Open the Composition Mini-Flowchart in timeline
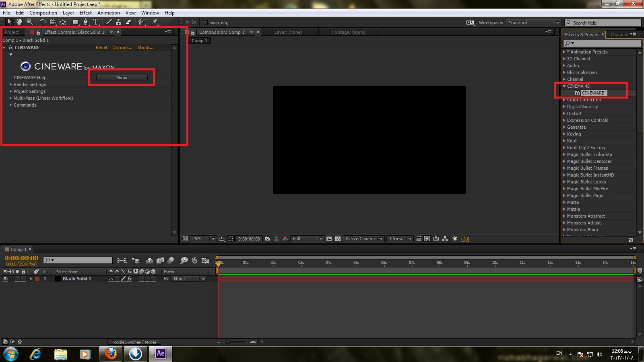 [x=122, y=261]
